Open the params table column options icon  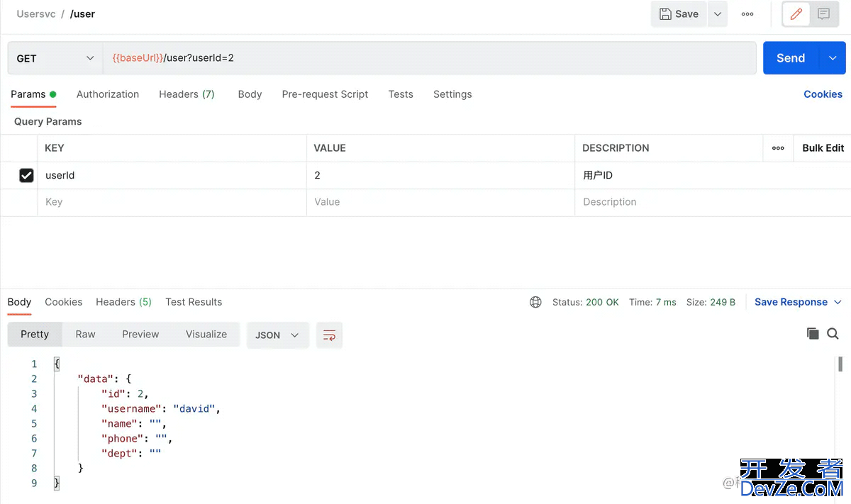coord(778,148)
